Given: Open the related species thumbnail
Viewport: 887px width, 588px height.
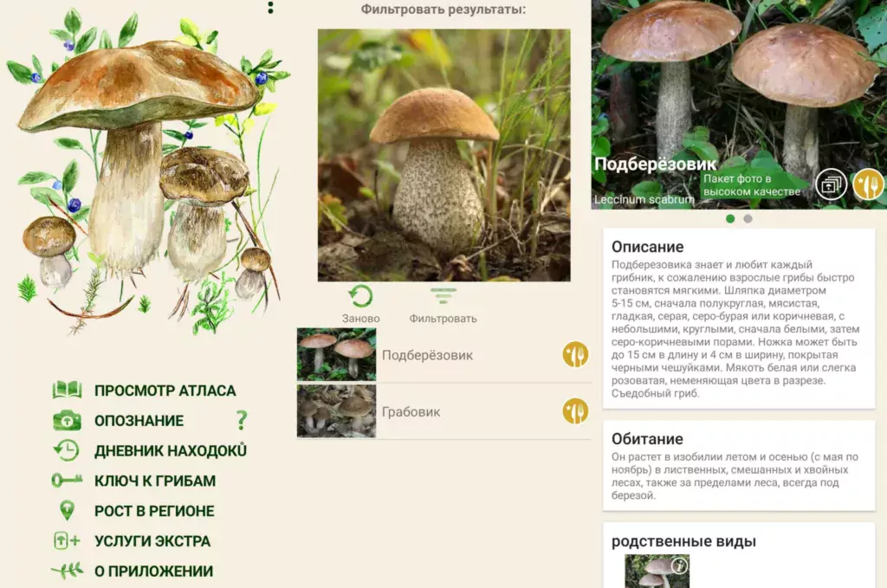Looking at the screenshot, I should [657, 572].
